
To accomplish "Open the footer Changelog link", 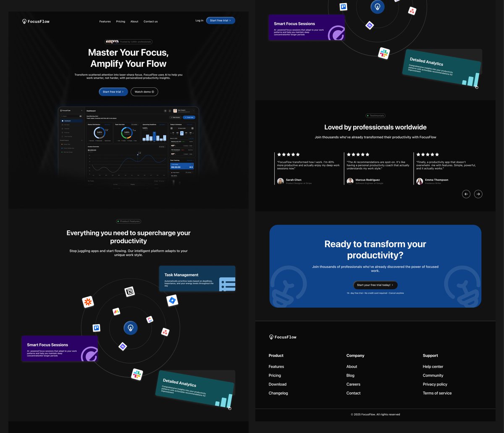I will pos(278,393).
